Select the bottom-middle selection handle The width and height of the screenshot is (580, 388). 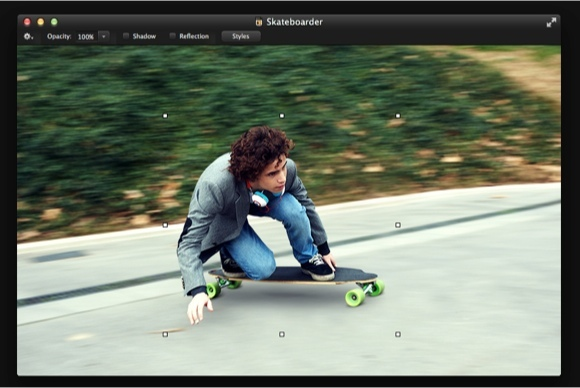[282, 334]
